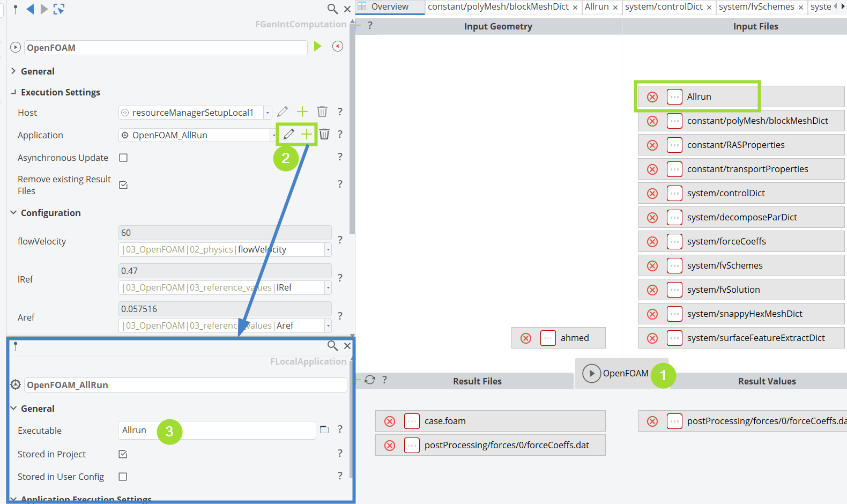Open the ellipsis button for the ahmed geometry
Screen dimensions: 847x504
pyautogui.click(x=548, y=338)
